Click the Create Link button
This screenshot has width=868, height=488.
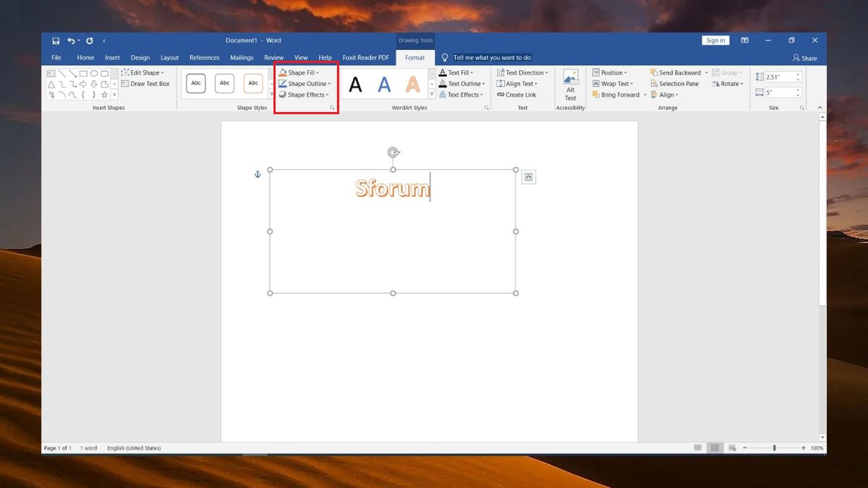coord(516,95)
